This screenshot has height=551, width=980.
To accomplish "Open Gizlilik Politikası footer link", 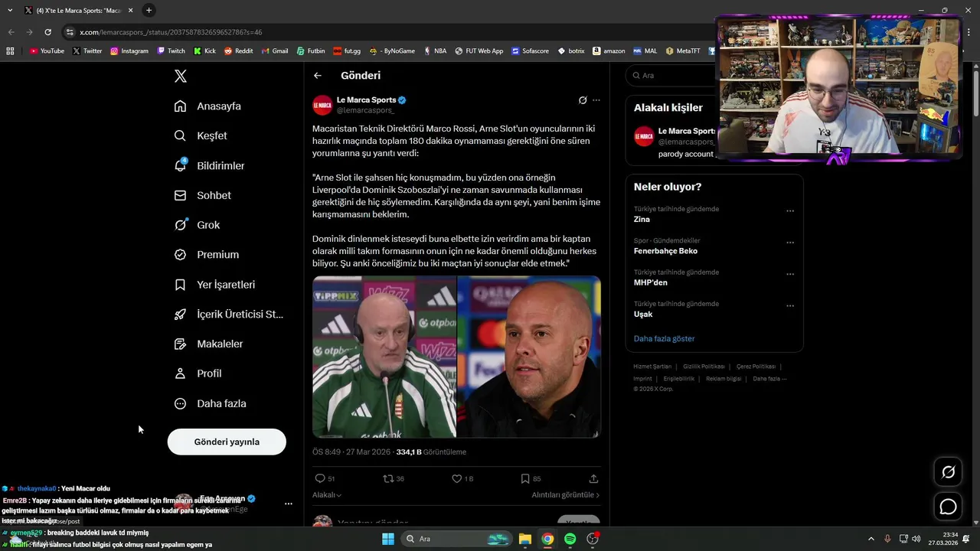I will [704, 367].
